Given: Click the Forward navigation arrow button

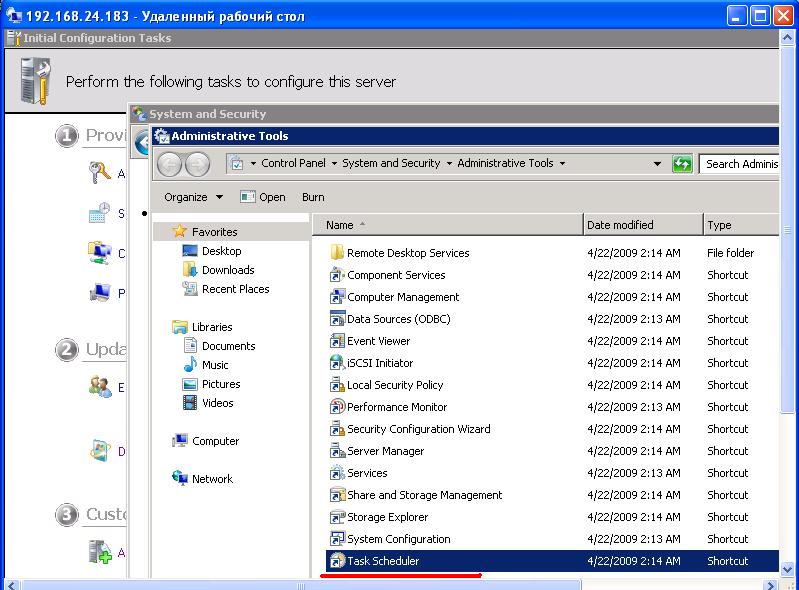Looking at the screenshot, I should (x=197, y=164).
